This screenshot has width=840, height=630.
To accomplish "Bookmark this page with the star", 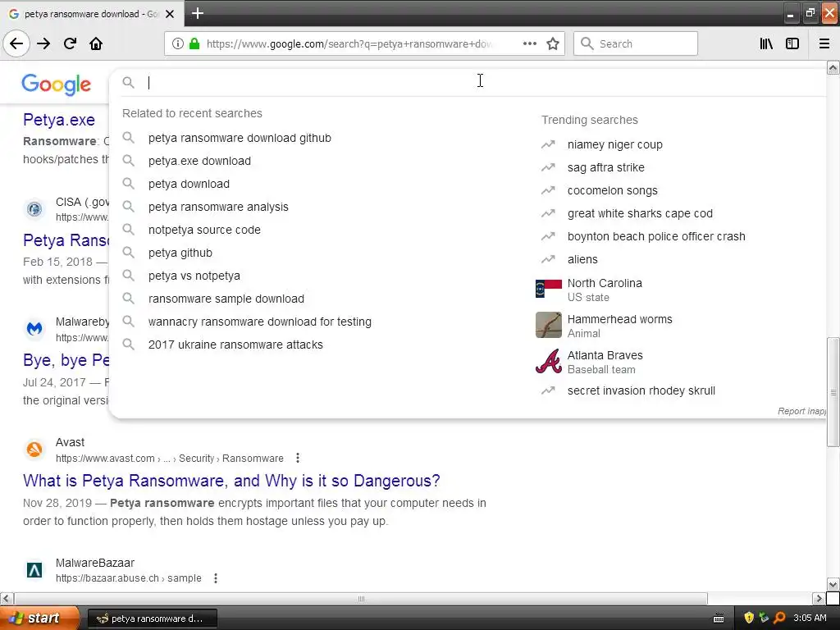I will point(553,43).
